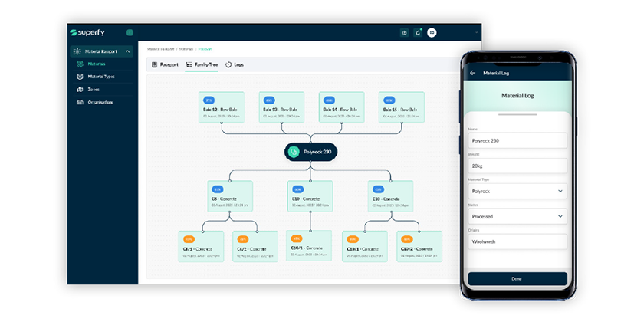644x322 pixels.
Task: Click the Polyrock 230 node icon
Action: (x=292, y=152)
